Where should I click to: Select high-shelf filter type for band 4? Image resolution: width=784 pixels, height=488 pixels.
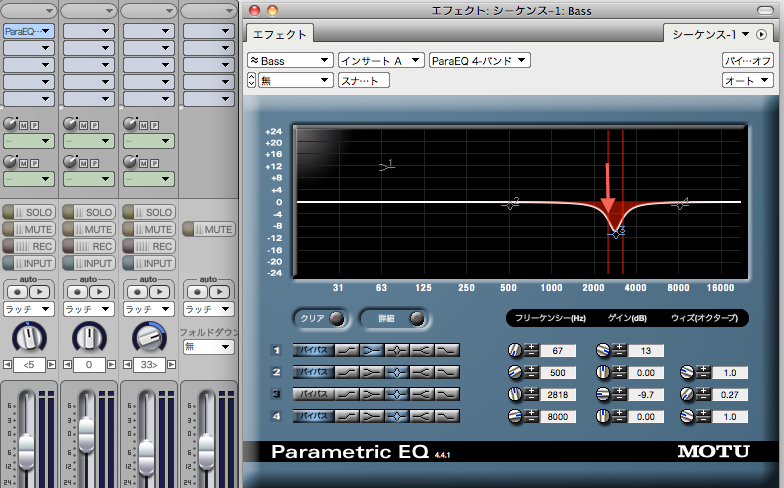(x=422, y=416)
